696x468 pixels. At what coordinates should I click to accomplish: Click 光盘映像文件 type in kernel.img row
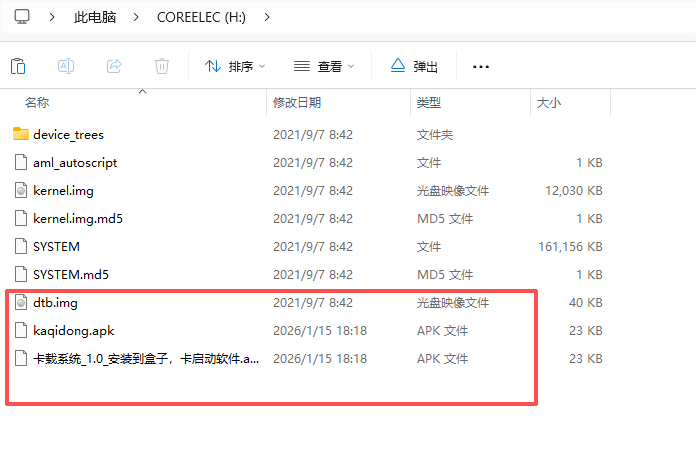click(x=453, y=190)
